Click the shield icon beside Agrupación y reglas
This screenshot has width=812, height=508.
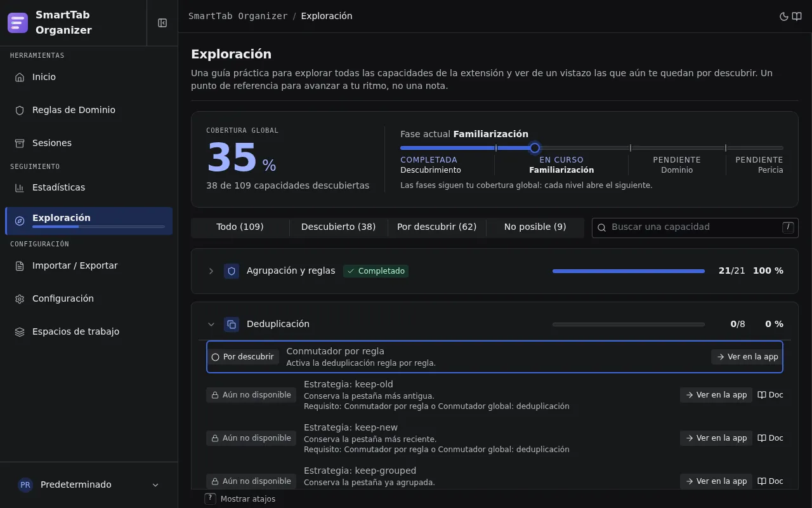tap(232, 271)
